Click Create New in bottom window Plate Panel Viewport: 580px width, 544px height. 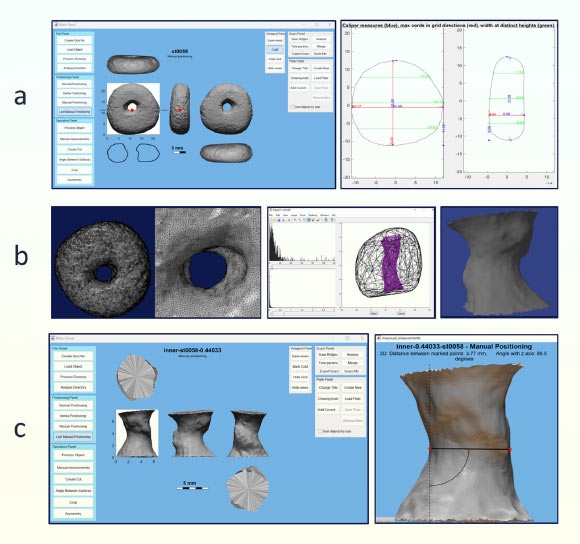pyautogui.click(x=353, y=388)
